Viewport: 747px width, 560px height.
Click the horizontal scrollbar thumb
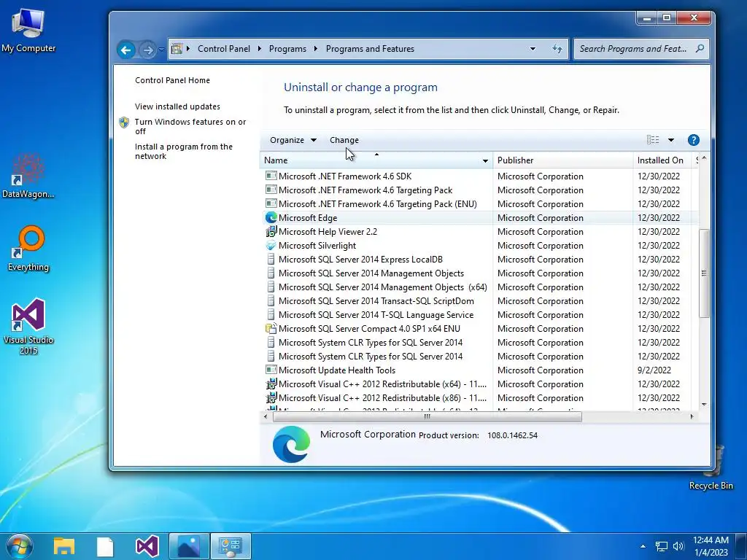(x=427, y=416)
